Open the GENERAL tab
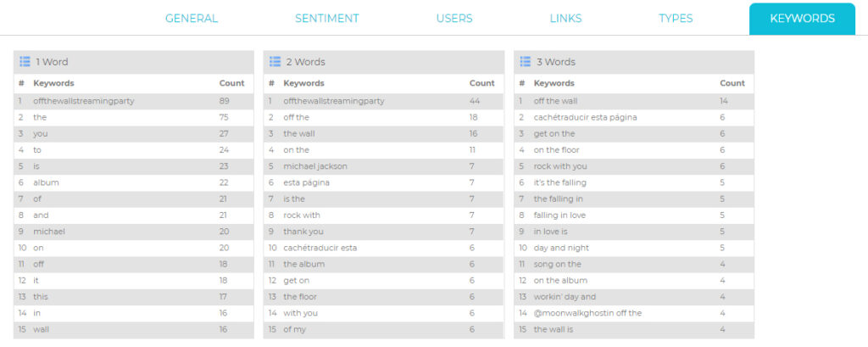868x347 pixels. point(192,19)
